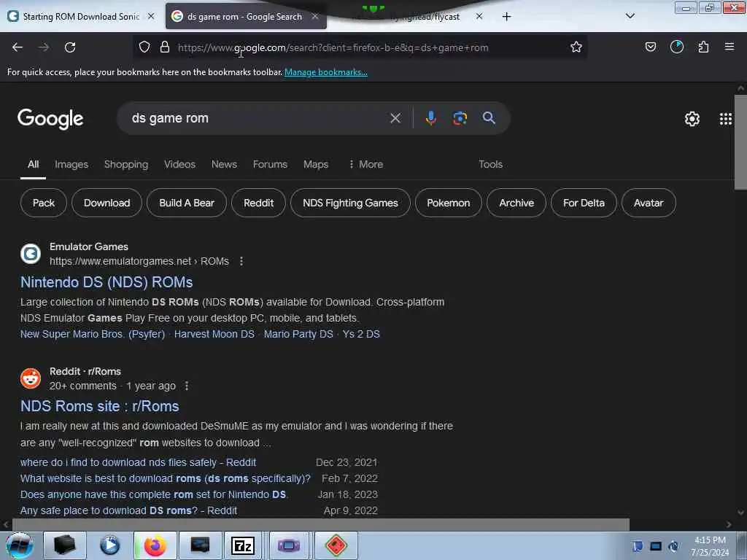Viewport: 747px width, 560px height.
Task: Click the horizontal scrollbar at page bottom
Action: (321, 525)
